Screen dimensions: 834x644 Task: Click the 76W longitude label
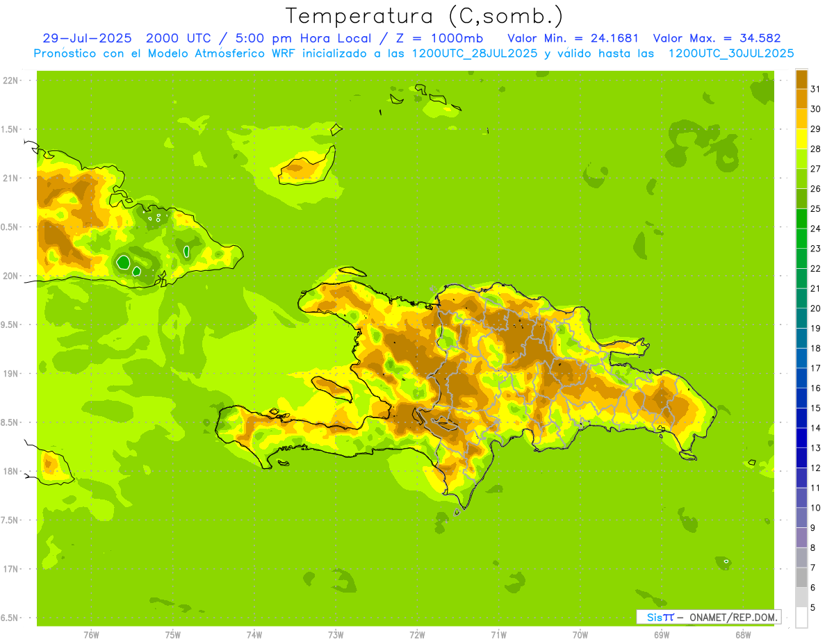coord(91,635)
